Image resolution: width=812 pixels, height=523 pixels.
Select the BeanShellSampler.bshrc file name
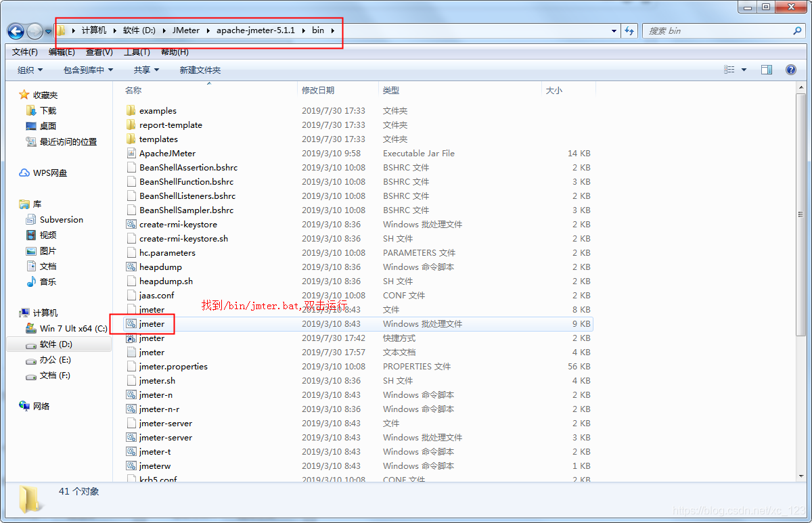(x=186, y=210)
